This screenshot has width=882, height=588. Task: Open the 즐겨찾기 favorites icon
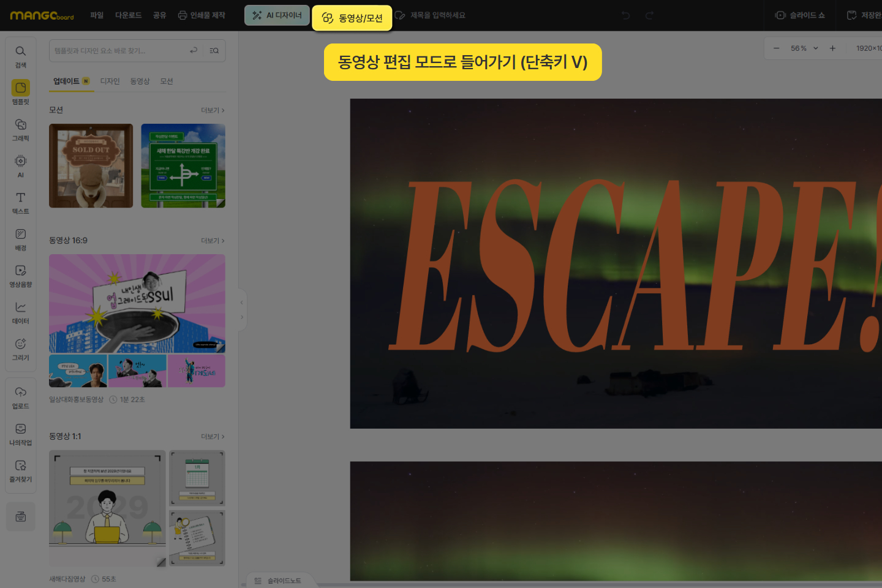[x=20, y=470]
